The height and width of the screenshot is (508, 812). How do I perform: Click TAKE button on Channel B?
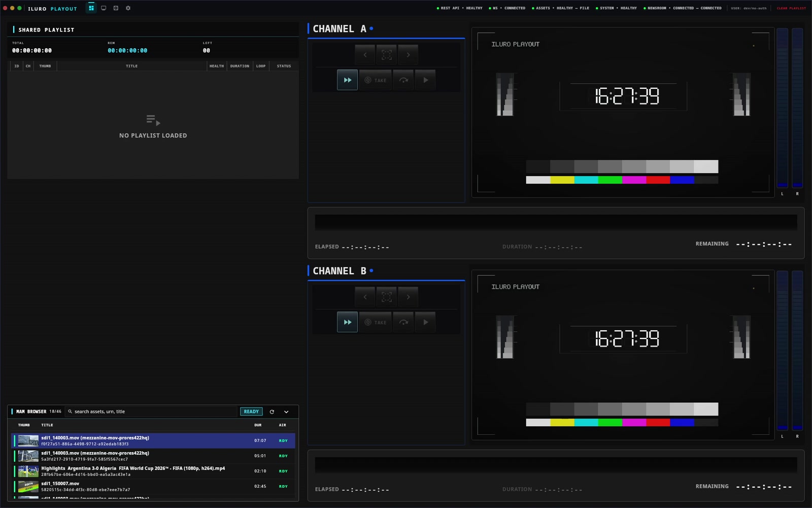point(376,323)
